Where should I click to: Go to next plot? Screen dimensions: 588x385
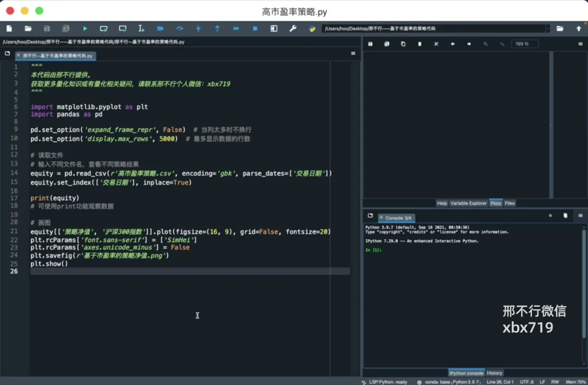(x=469, y=44)
